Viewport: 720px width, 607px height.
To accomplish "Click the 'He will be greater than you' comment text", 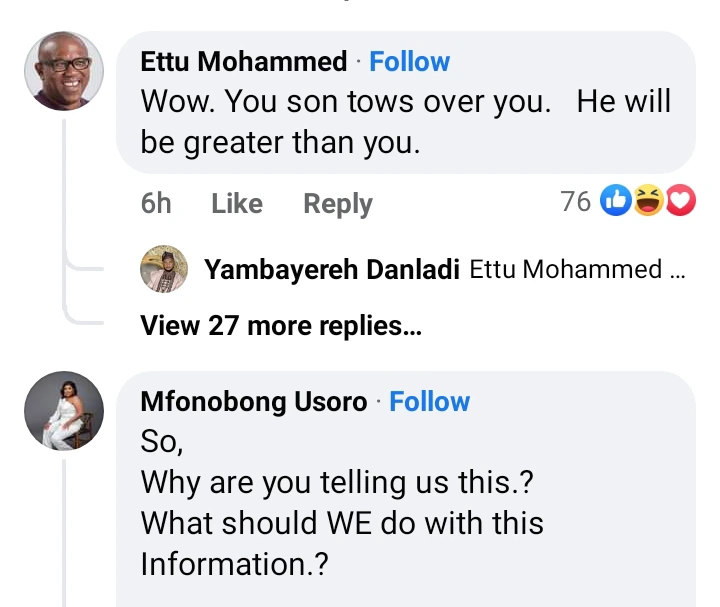I will pos(405,122).
